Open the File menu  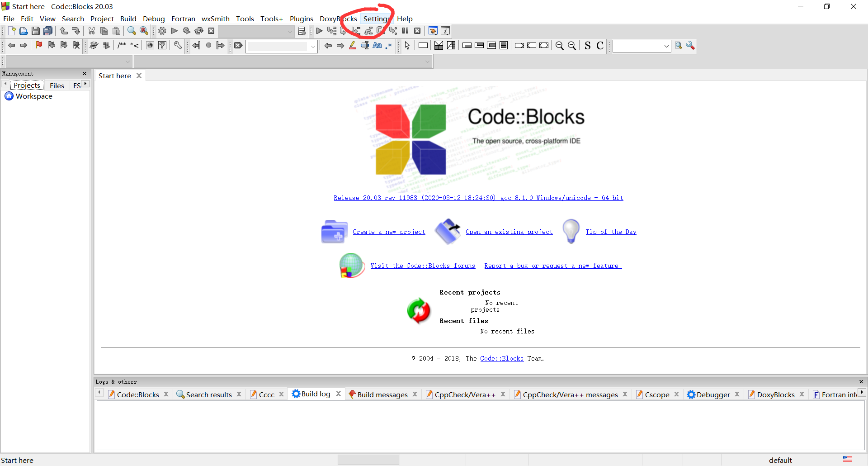tap(9, 19)
